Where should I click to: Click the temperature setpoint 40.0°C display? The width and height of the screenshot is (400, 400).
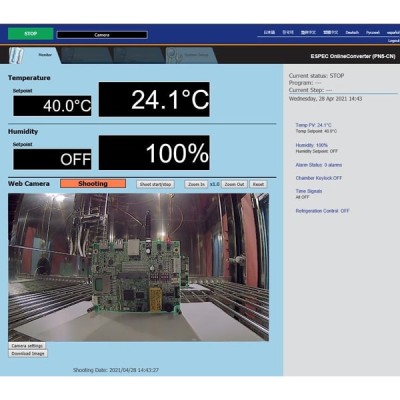coord(52,106)
